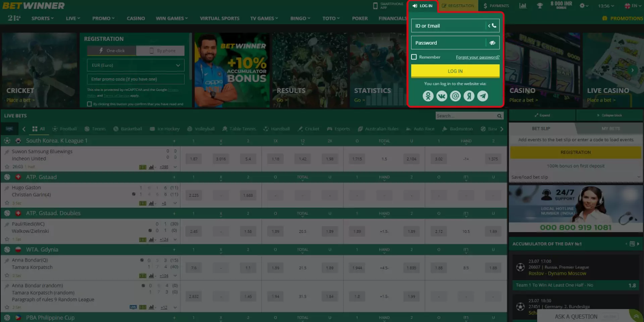Open the EUR currency dropdown
The image size is (644, 322).
(135, 65)
